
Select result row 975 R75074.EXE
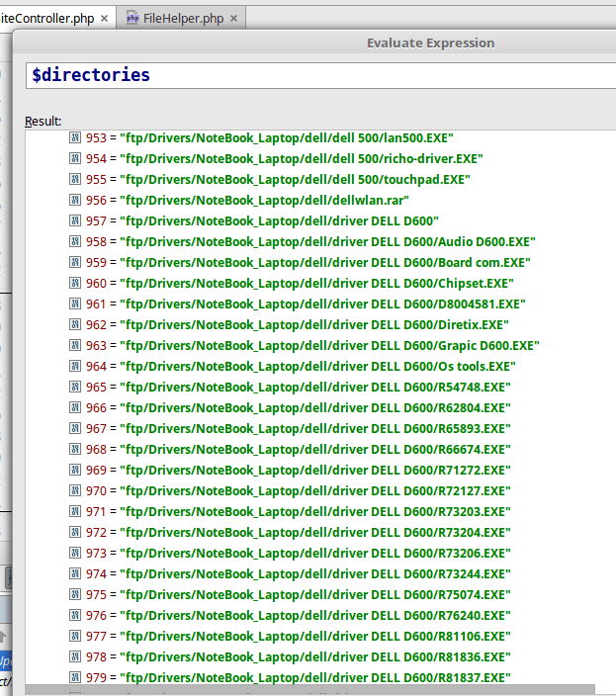[x=290, y=595]
